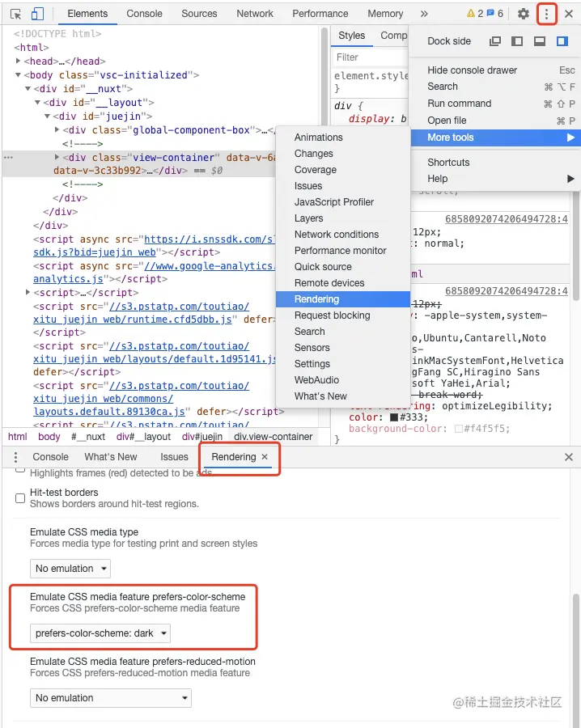Dock DevTools to the bottom

tap(539, 41)
